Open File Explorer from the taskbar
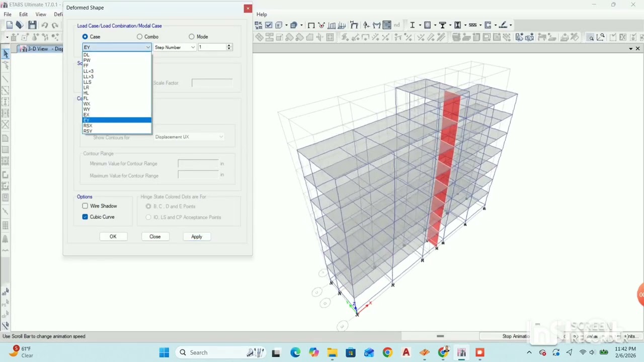644x362 pixels. pos(332,352)
